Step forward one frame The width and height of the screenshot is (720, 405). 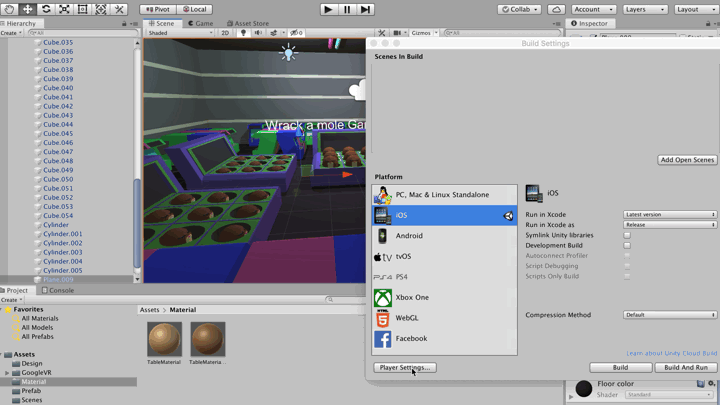tap(366, 9)
